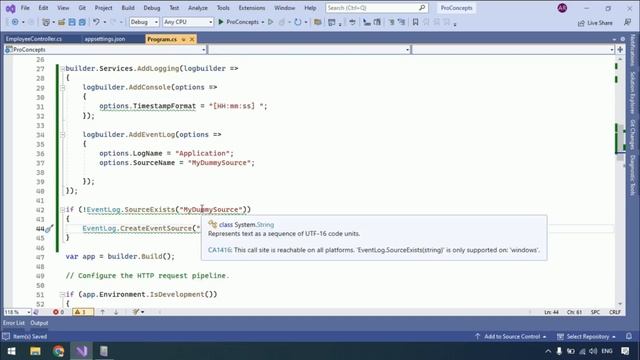Screen dimensions: 640x360
Task: Click Visual Studio taskbar icon
Action: click(x=82, y=351)
